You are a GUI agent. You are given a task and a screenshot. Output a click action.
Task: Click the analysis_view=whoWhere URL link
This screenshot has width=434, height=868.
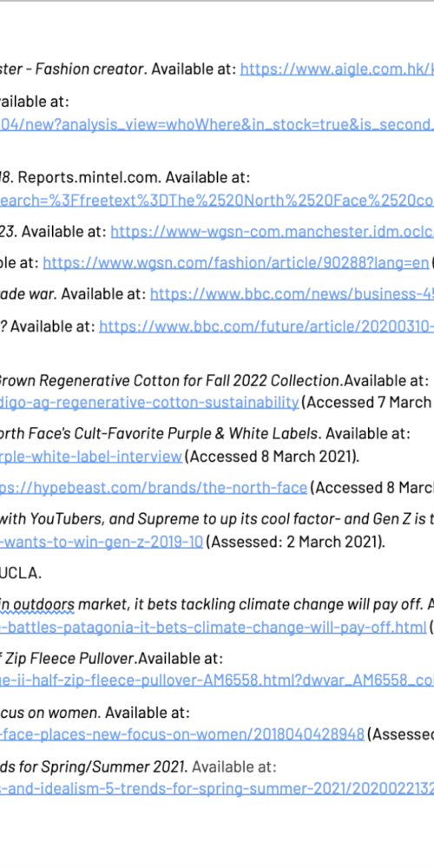click(217, 124)
